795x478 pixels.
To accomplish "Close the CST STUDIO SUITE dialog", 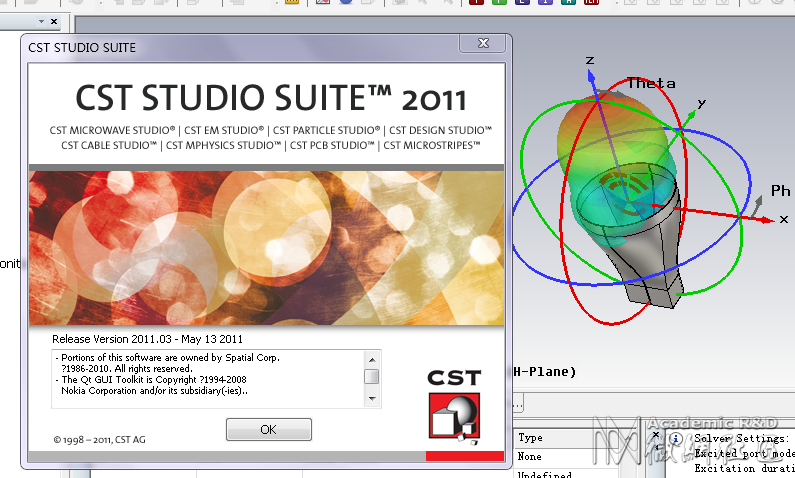I will [x=483, y=44].
